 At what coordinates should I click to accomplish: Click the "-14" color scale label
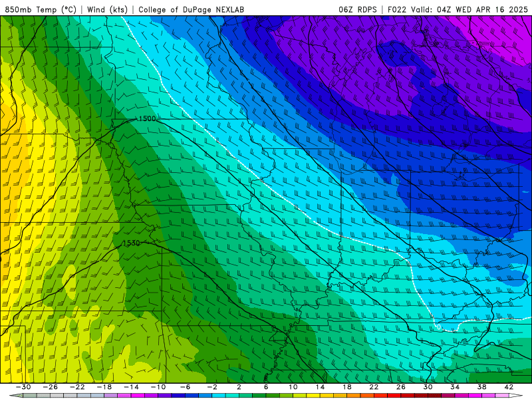pyautogui.click(x=131, y=387)
